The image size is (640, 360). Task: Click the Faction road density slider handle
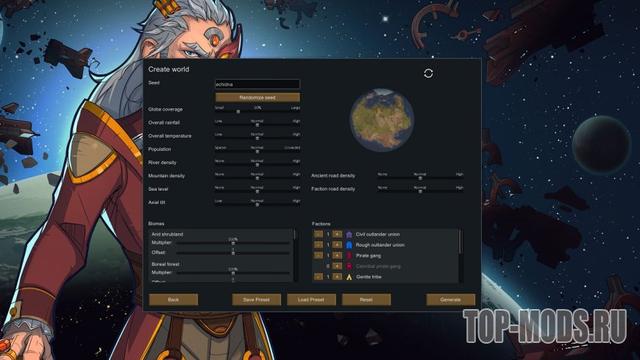point(420,191)
